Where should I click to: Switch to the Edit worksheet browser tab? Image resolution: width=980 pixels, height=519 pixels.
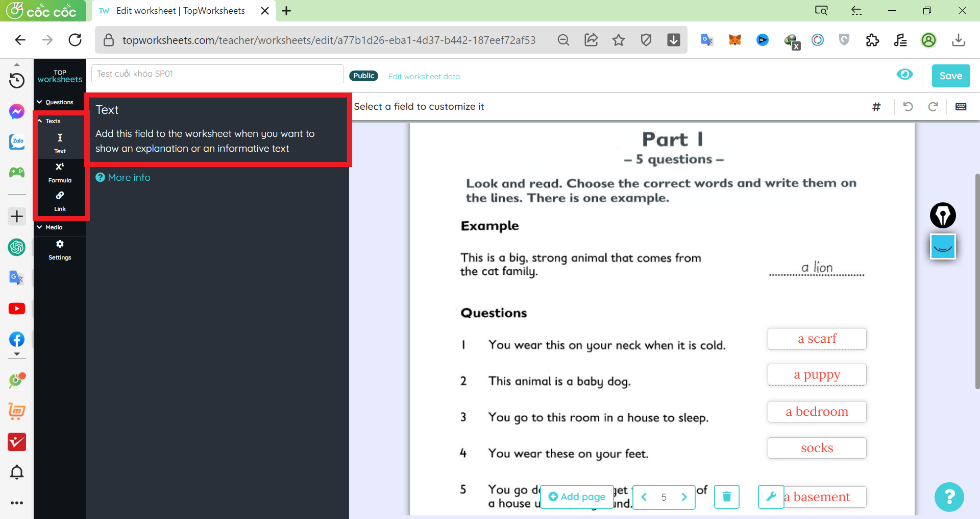click(x=180, y=11)
